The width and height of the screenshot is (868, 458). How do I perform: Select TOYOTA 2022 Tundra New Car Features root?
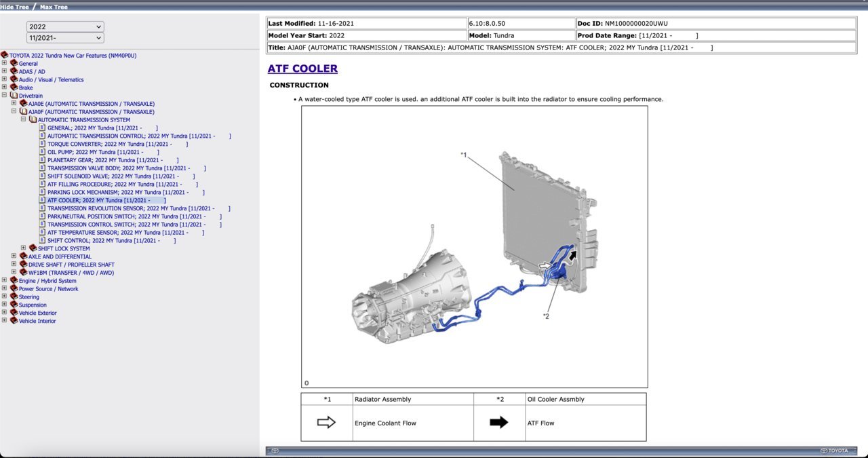pyautogui.click(x=73, y=55)
